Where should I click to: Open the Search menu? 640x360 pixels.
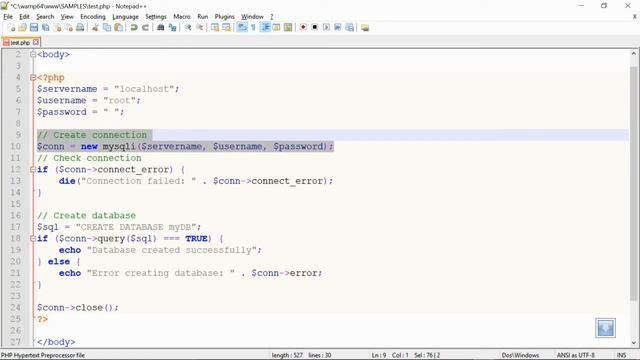pos(45,17)
